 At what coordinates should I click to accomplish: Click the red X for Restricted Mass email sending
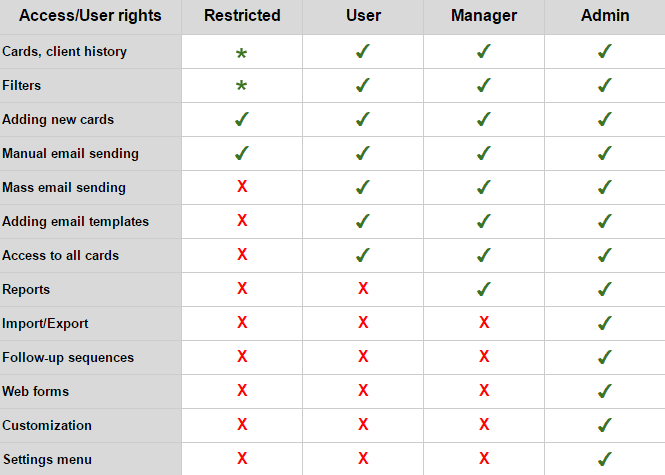pos(242,186)
